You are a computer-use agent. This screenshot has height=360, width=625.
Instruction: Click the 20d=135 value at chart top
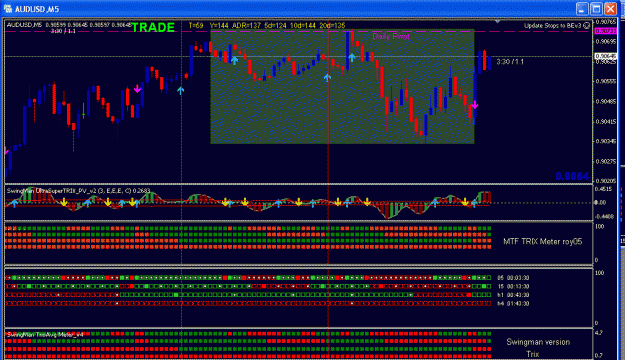click(x=332, y=26)
